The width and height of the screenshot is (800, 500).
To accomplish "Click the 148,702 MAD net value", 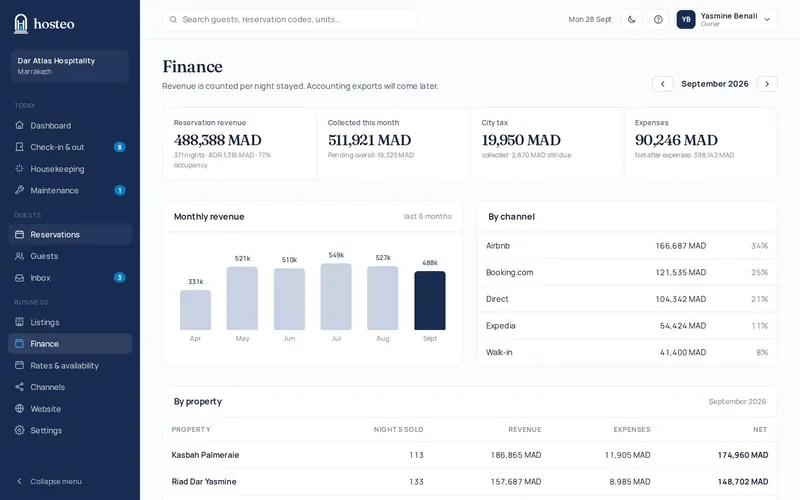I will [743, 481].
